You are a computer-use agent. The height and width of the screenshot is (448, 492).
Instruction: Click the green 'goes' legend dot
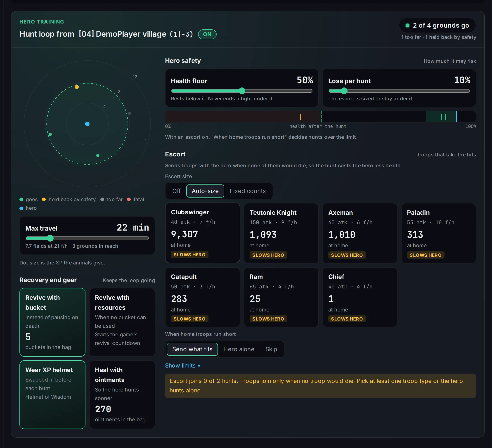[21, 199]
